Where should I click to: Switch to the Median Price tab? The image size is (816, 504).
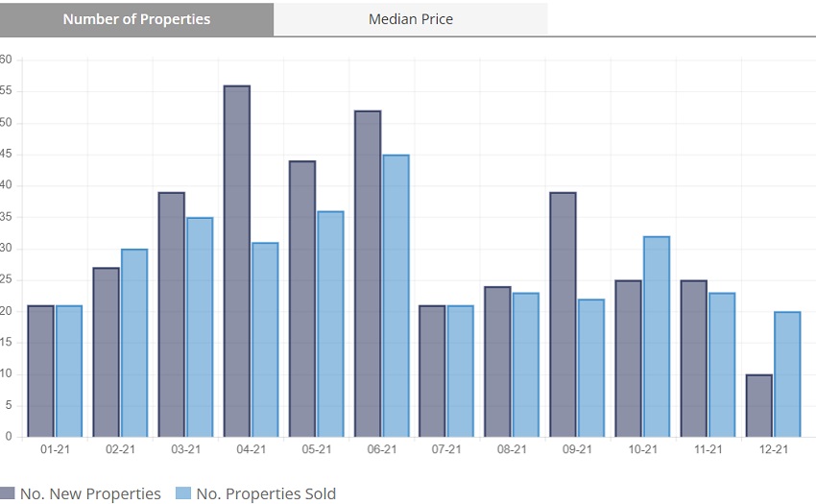(x=410, y=19)
